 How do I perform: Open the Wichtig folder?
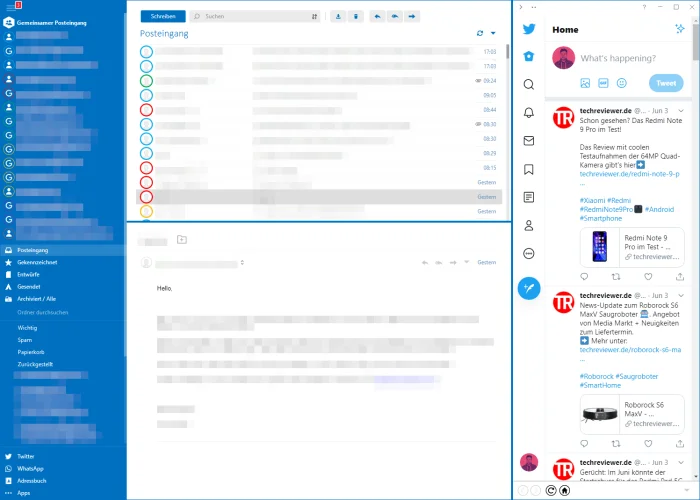coord(27,328)
